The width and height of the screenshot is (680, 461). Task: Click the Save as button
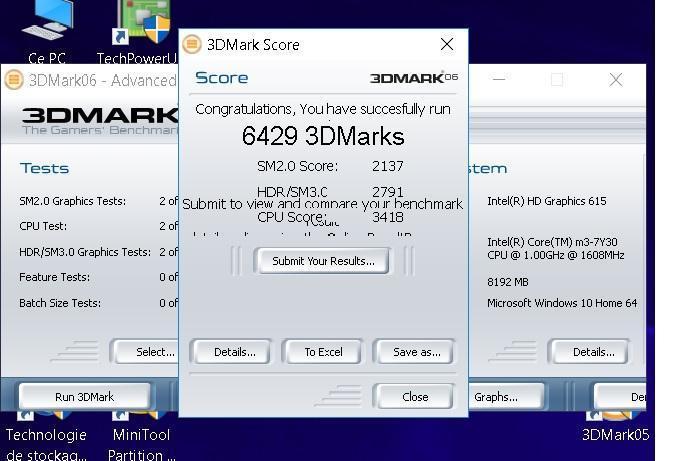pyautogui.click(x=416, y=352)
